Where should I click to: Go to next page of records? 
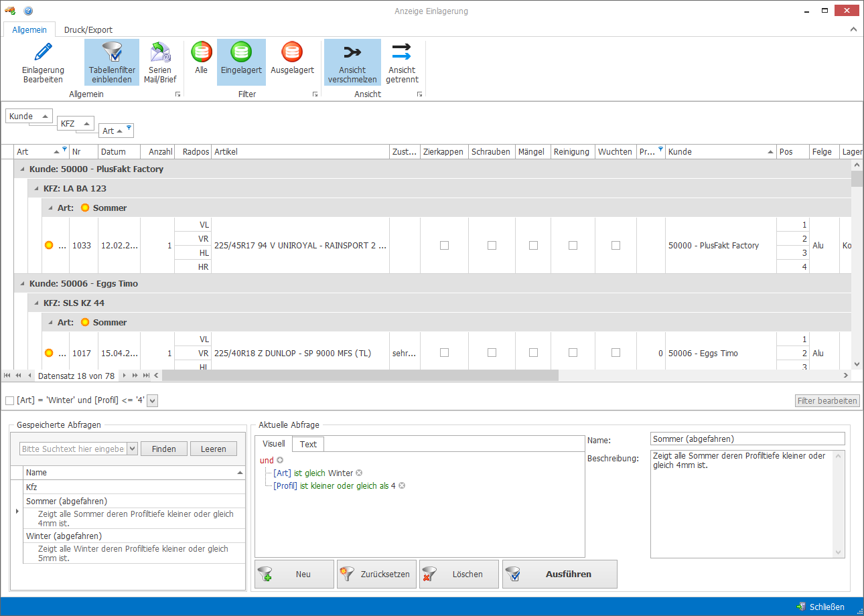click(x=135, y=376)
